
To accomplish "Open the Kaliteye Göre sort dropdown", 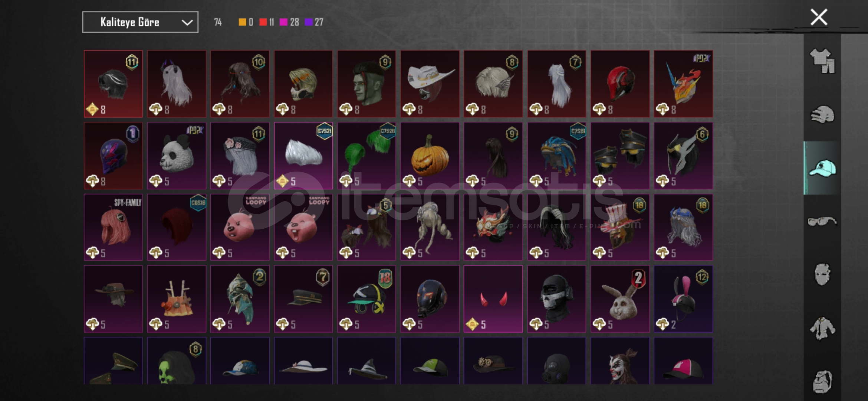I will click(140, 22).
